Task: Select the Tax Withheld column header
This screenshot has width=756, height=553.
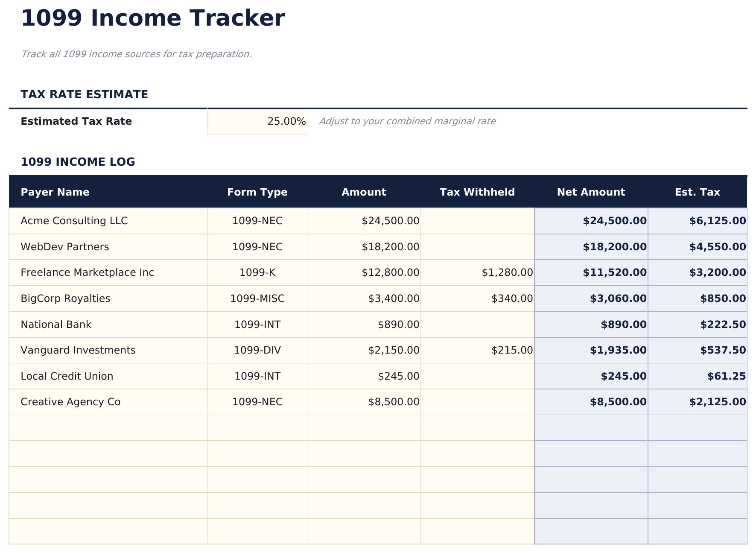Action: [478, 192]
